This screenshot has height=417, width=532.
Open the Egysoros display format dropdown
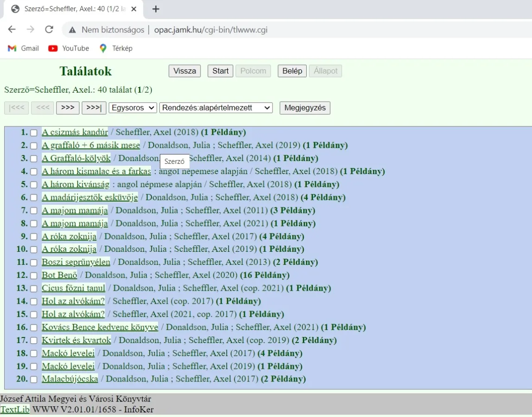point(133,108)
